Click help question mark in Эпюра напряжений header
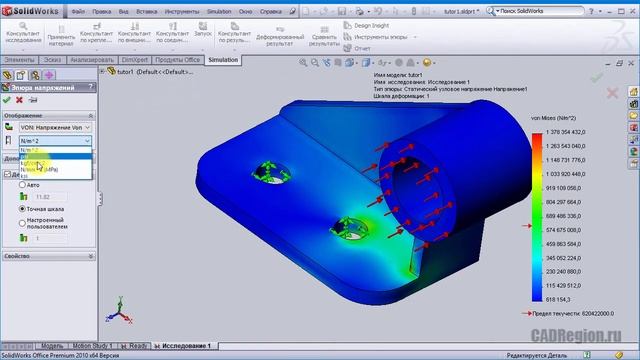 tap(91, 87)
